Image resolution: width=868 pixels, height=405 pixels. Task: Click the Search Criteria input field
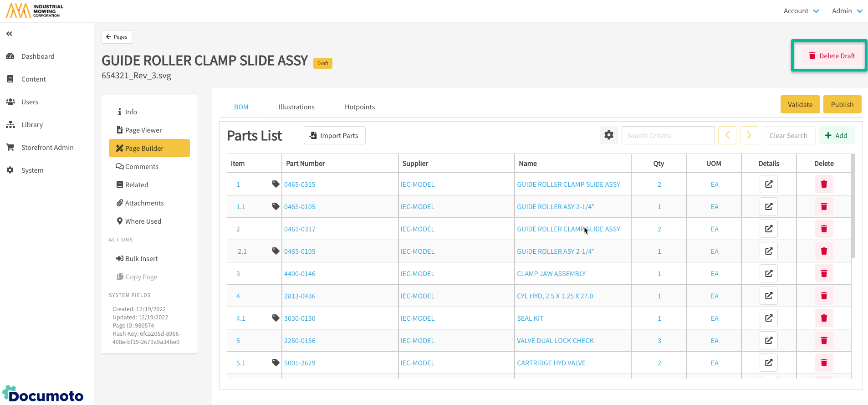click(x=668, y=135)
